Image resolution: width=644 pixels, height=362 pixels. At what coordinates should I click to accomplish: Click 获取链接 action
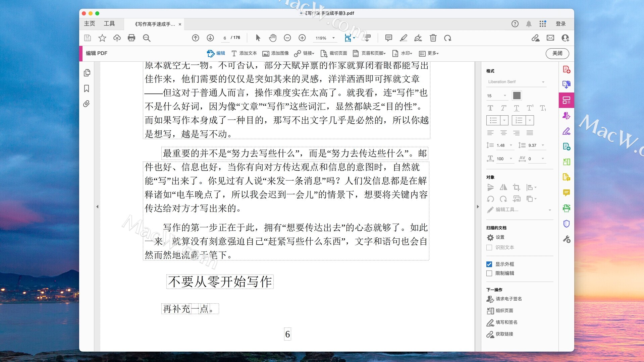500,334
